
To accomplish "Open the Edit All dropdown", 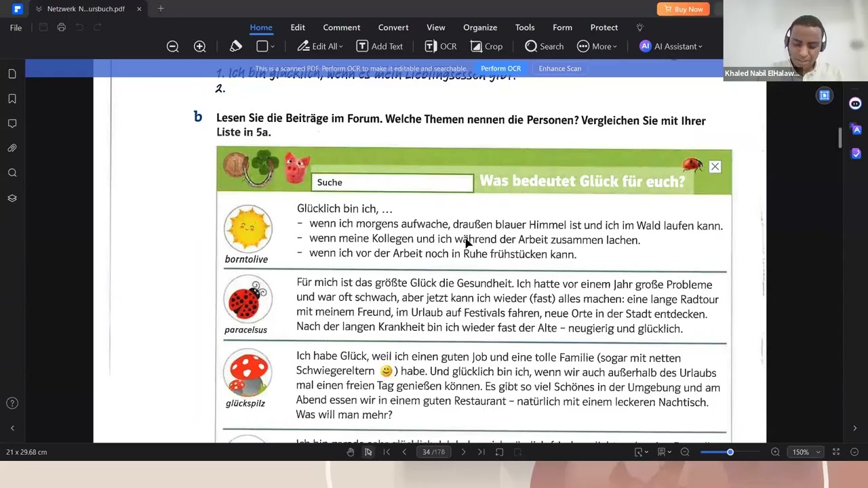I will (x=319, y=46).
